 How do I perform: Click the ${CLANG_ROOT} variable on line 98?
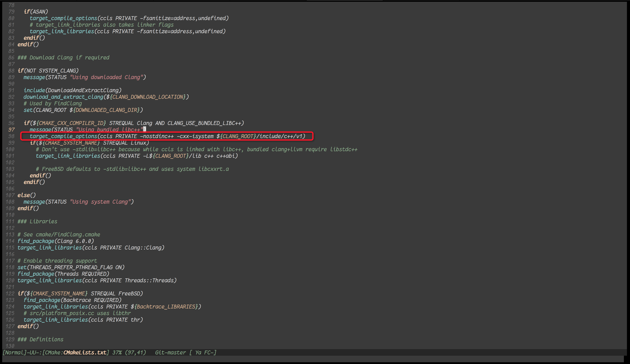point(236,136)
